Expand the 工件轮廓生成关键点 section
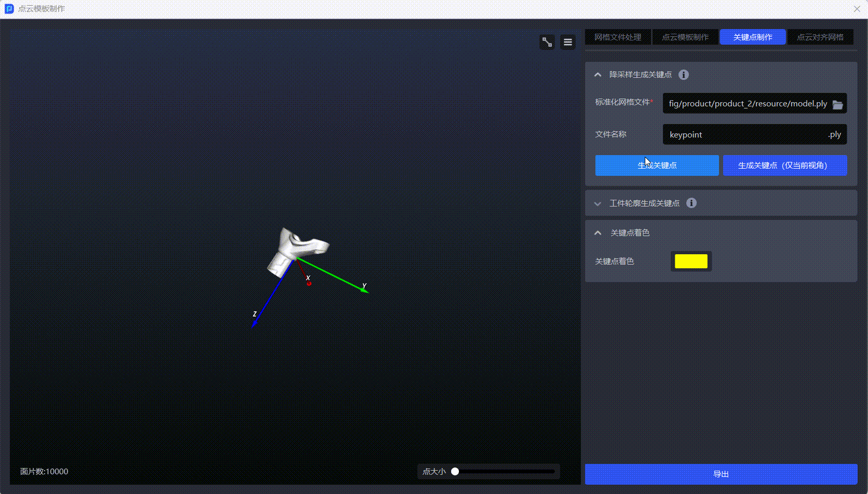This screenshot has height=494, width=868. click(x=598, y=203)
